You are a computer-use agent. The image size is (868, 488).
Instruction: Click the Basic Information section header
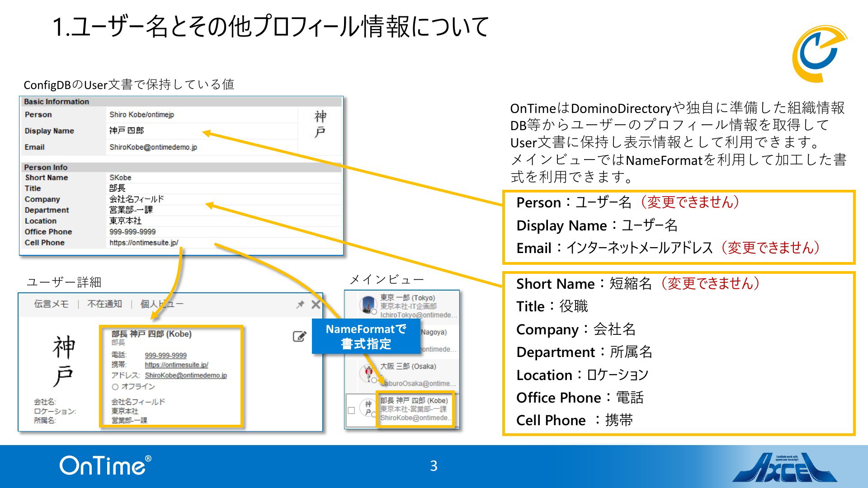(x=181, y=102)
